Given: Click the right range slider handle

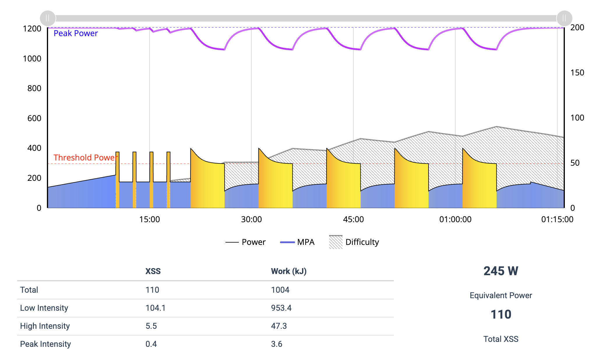Looking at the screenshot, I should tap(564, 18).
